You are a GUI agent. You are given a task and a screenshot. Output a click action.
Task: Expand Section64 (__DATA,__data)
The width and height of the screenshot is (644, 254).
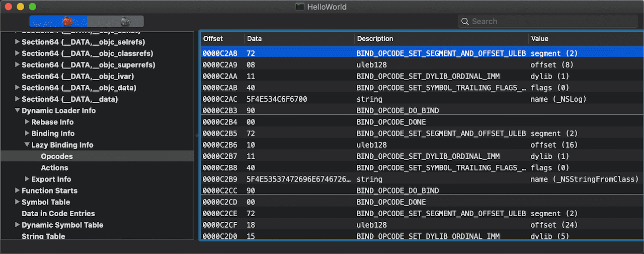click(18, 99)
